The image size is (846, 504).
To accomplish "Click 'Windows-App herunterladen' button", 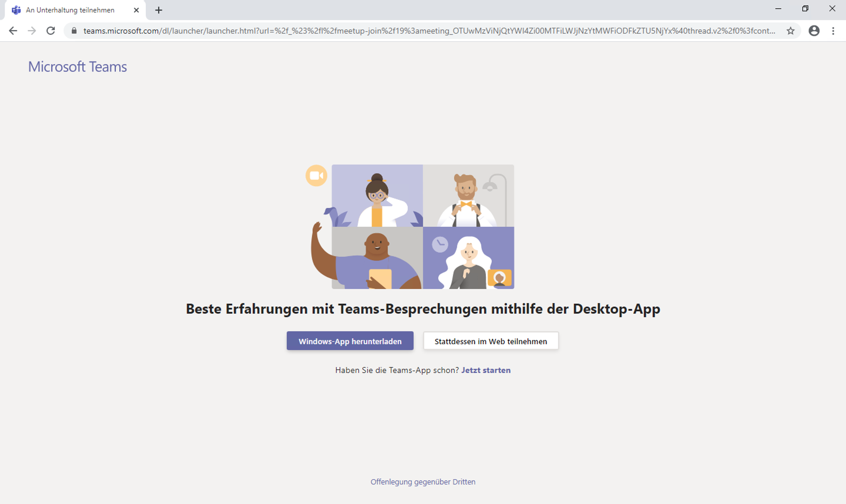I will coord(350,341).
